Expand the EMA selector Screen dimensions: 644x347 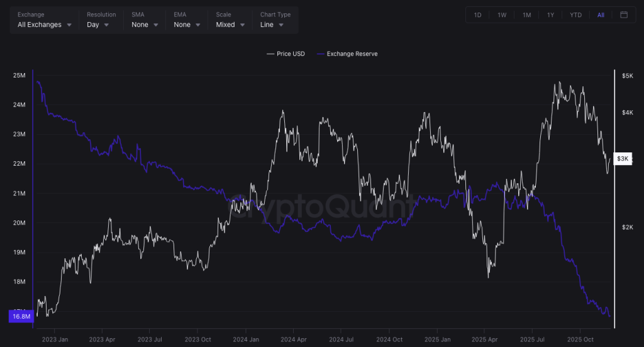pos(187,25)
